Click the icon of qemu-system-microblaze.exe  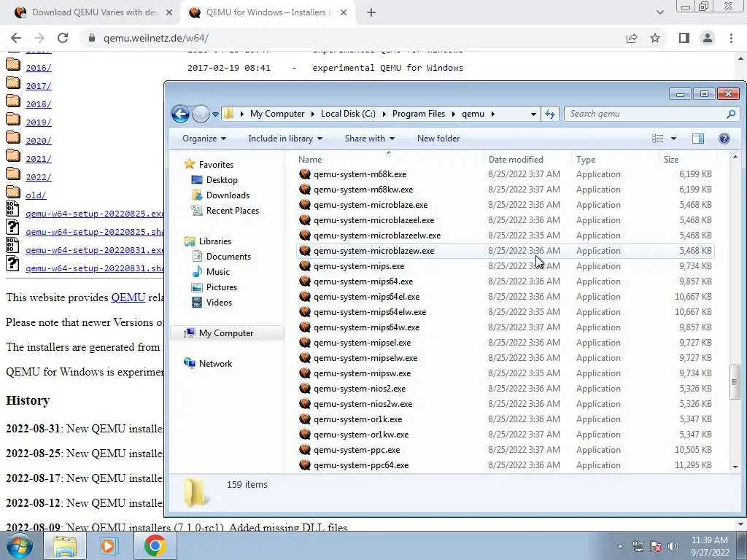[305, 205]
